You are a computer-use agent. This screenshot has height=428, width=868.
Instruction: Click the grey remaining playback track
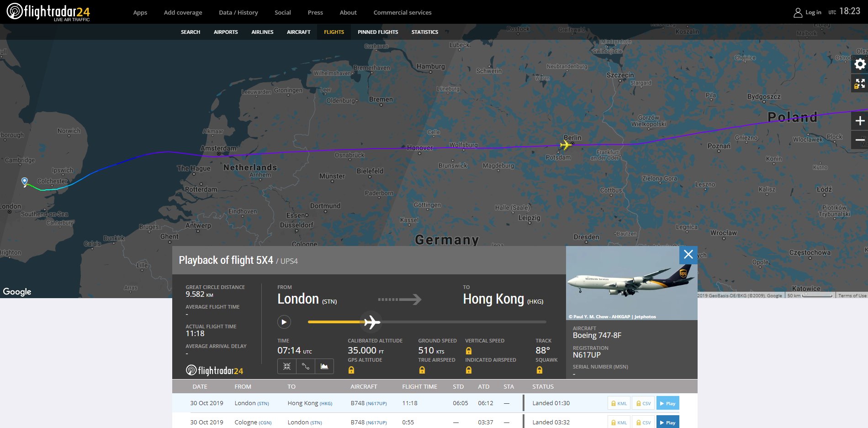click(462, 322)
